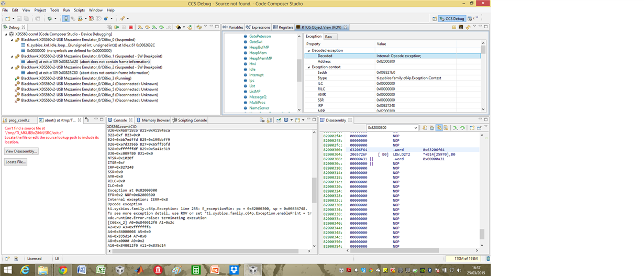Image resolution: width=644 pixels, height=276 pixels.
Task: Click the CPU Reset icon in Debug toolbar
Action: tap(178, 27)
